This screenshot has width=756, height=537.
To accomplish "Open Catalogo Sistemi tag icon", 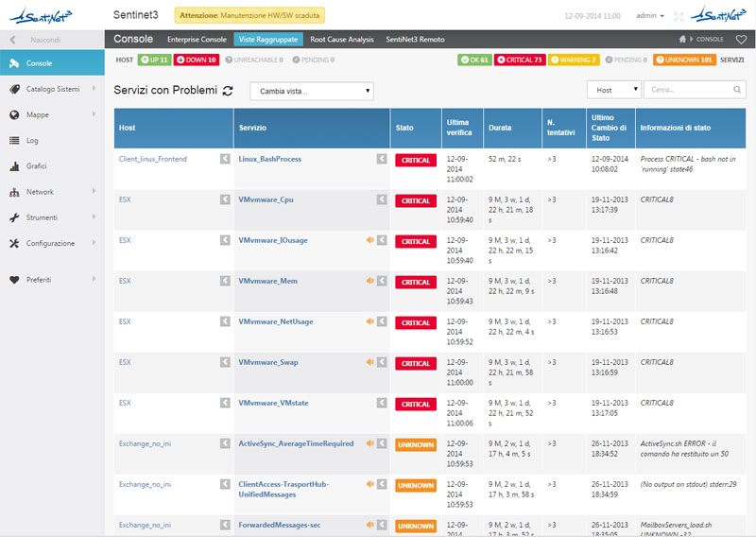I will pyautogui.click(x=14, y=89).
